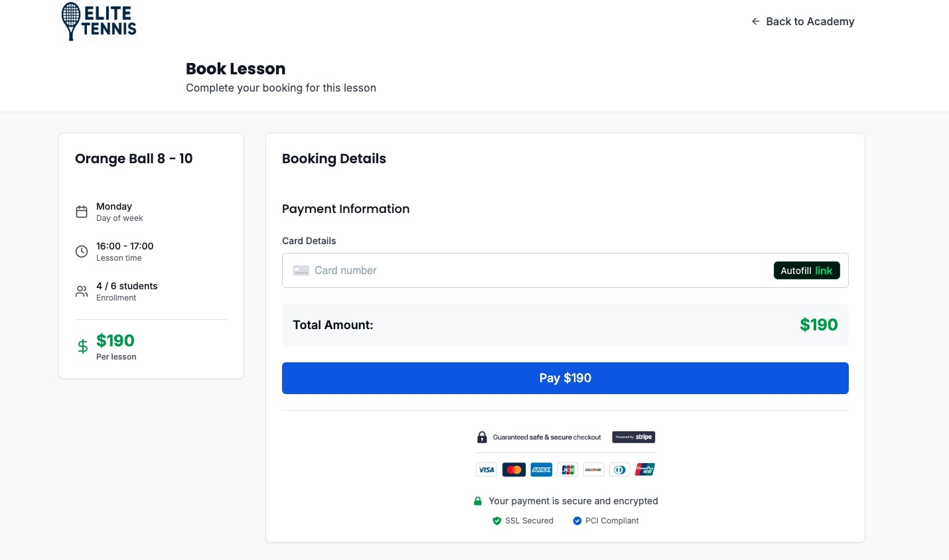Select the Mastercard payment icon
Image resolution: width=949 pixels, height=560 pixels.
pyautogui.click(x=514, y=469)
